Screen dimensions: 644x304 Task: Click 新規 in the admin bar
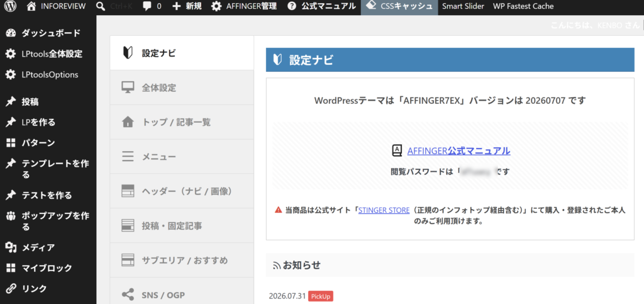187,6
